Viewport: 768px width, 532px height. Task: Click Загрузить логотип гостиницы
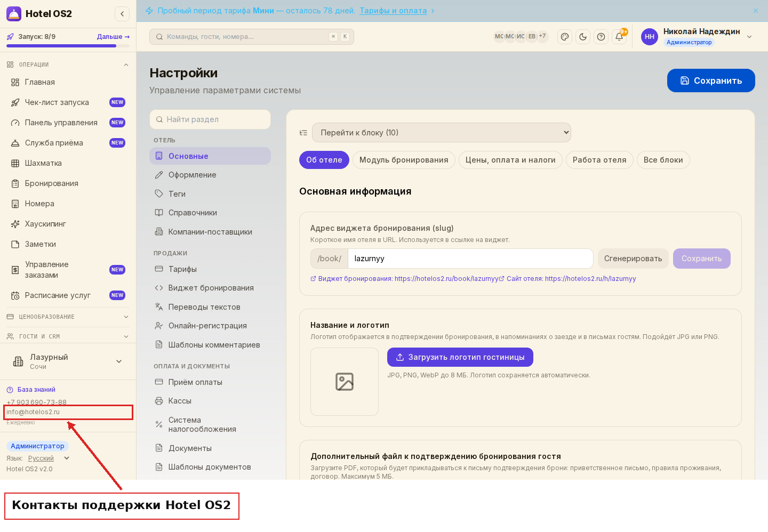[460, 357]
